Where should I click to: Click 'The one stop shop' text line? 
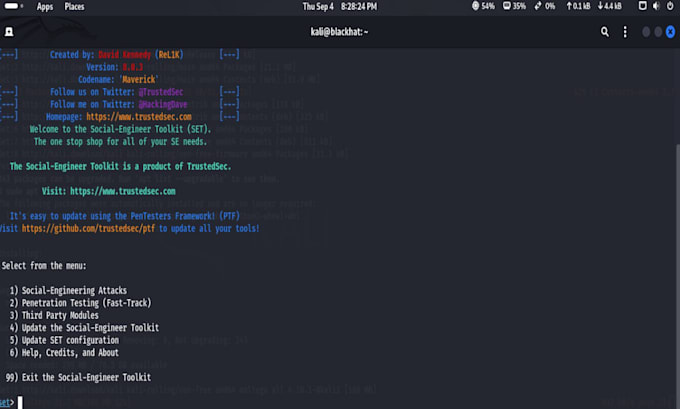[120, 142]
